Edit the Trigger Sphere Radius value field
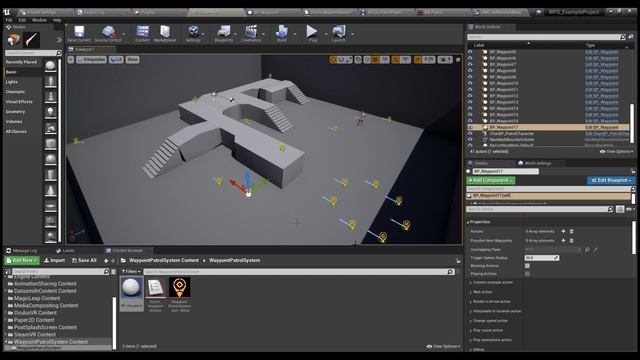 (542, 258)
